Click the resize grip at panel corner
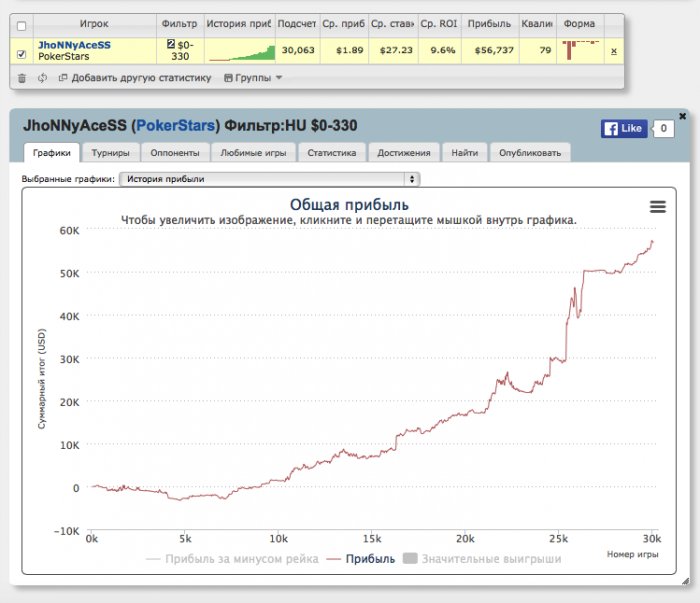 (685, 581)
